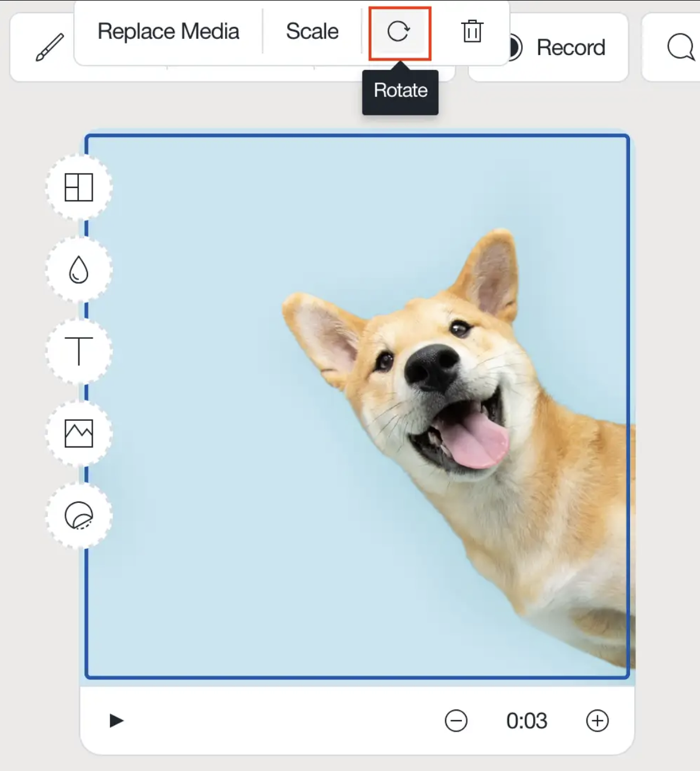Select the paintbrush design tool
The height and width of the screenshot is (771, 700).
[x=49, y=47]
